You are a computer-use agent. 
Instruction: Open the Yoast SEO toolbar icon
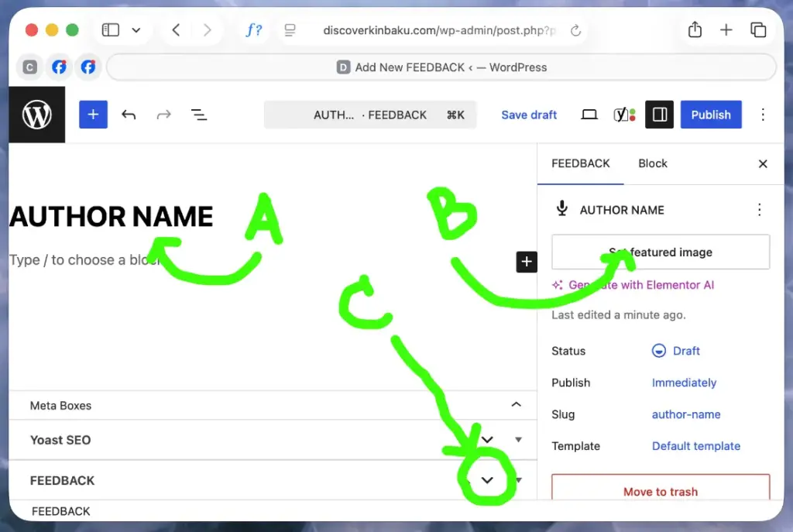click(624, 115)
